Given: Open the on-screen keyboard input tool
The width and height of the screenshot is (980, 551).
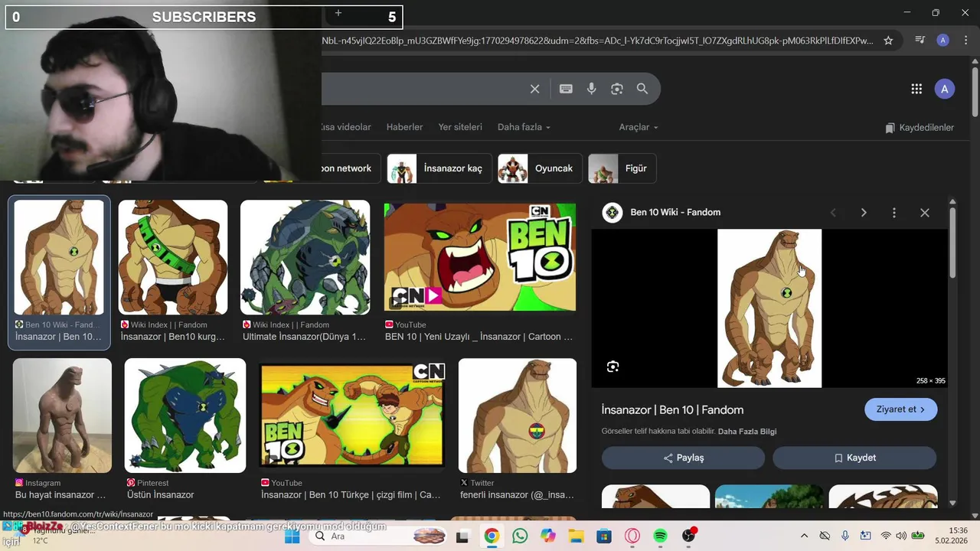Looking at the screenshot, I should tap(566, 89).
